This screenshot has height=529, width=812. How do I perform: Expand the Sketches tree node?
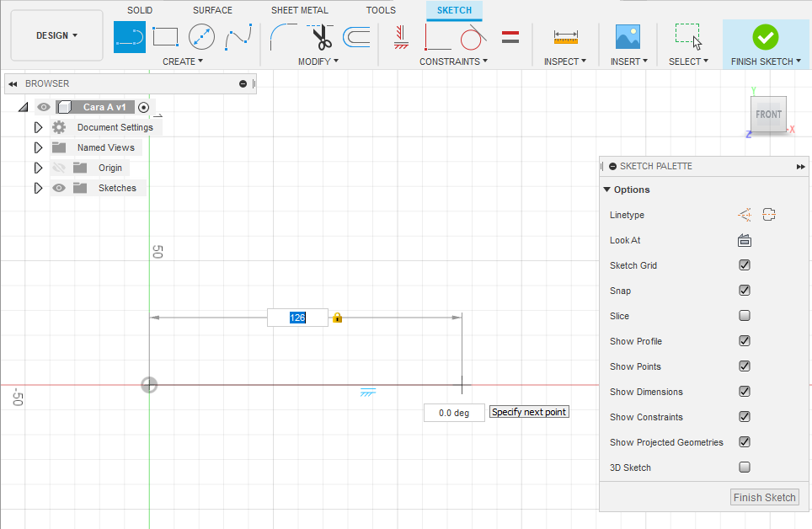tap(38, 188)
